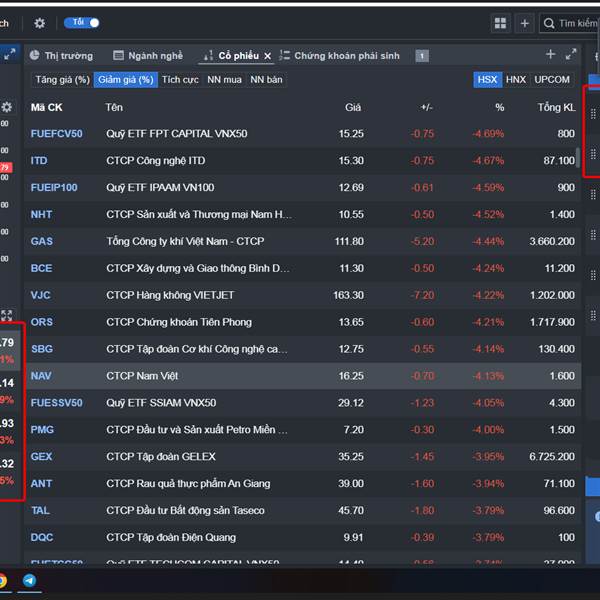
Task: Click the numbered 1 badge after tabs
Action: click(x=422, y=56)
